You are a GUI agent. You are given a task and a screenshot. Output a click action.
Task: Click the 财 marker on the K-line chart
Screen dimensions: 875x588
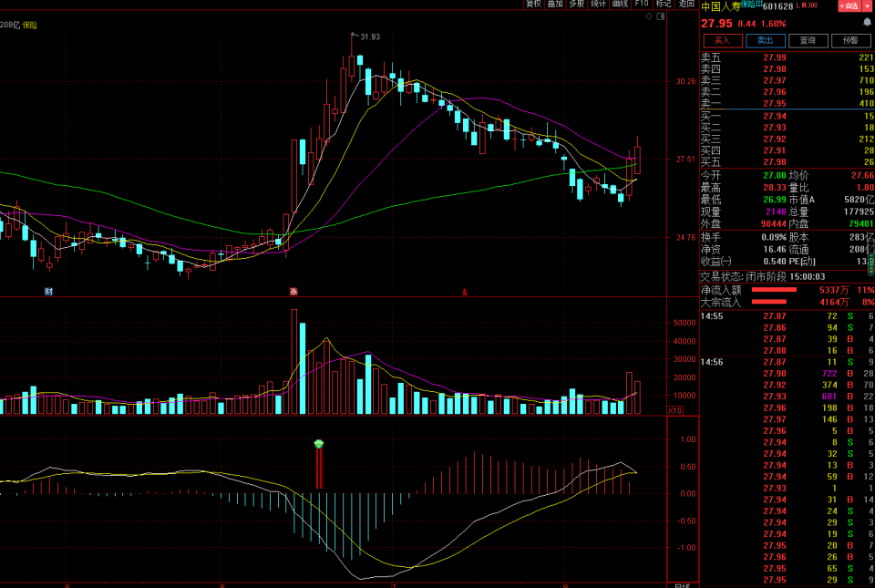(x=48, y=292)
